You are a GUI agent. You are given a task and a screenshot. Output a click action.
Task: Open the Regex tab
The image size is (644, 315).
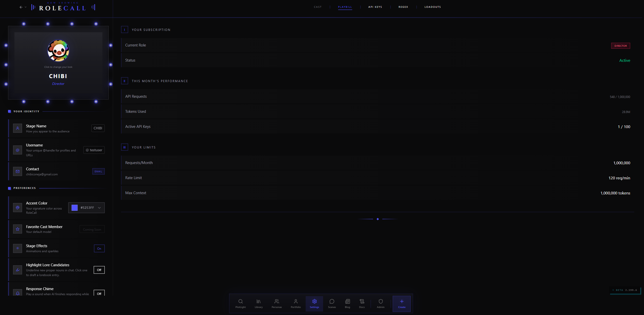(x=403, y=7)
